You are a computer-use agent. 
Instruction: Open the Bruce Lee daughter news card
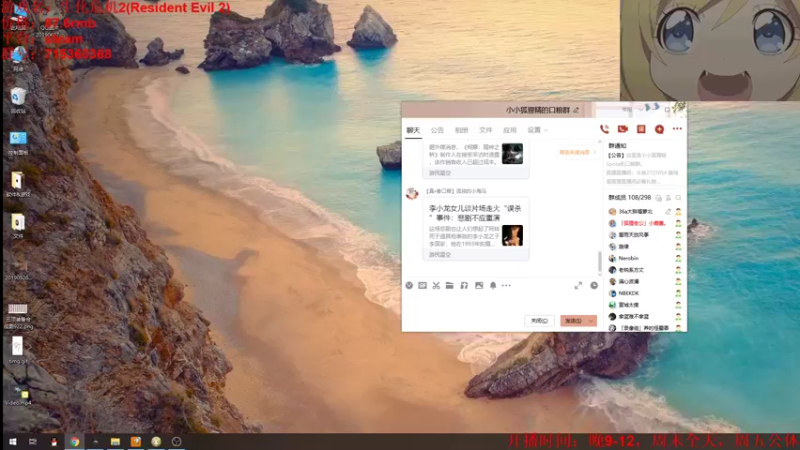point(476,229)
